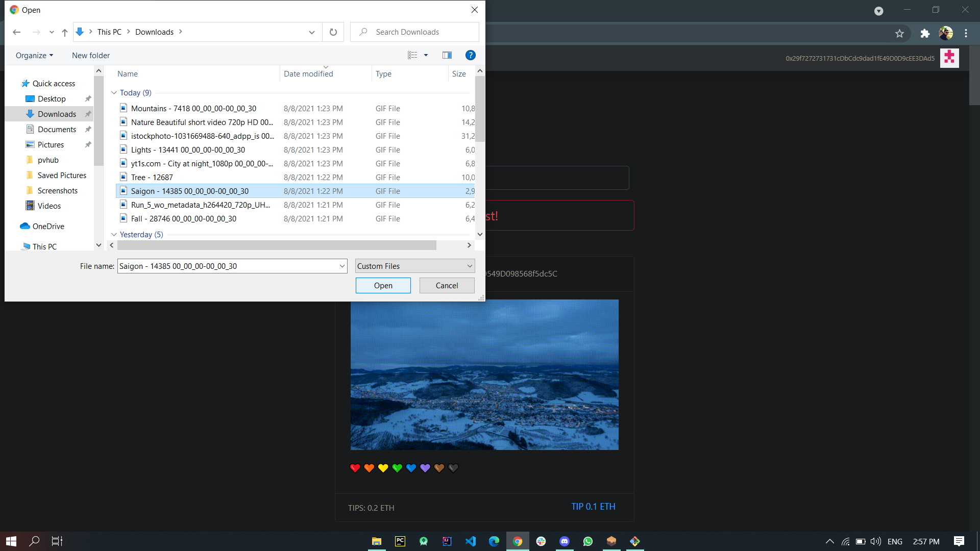
Task: Go up one folder level arrow
Action: click(65, 32)
